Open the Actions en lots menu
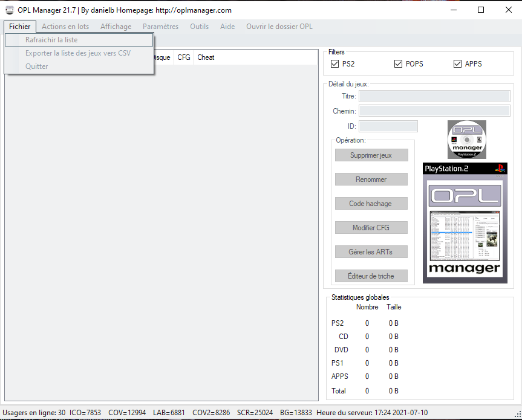 pyautogui.click(x=65, y=27)
